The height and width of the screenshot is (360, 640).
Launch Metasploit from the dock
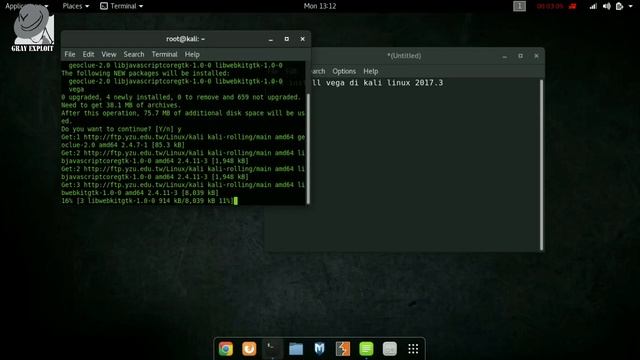(x=320, y=349)
